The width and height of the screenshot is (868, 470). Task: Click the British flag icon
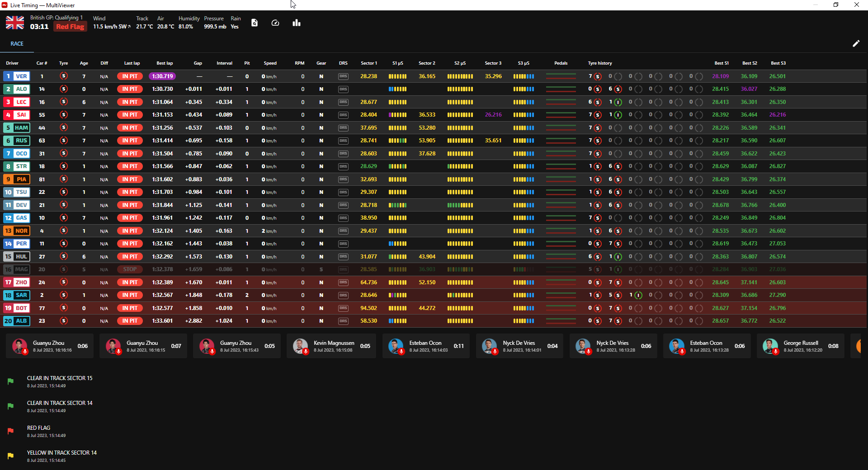(15, 23)
